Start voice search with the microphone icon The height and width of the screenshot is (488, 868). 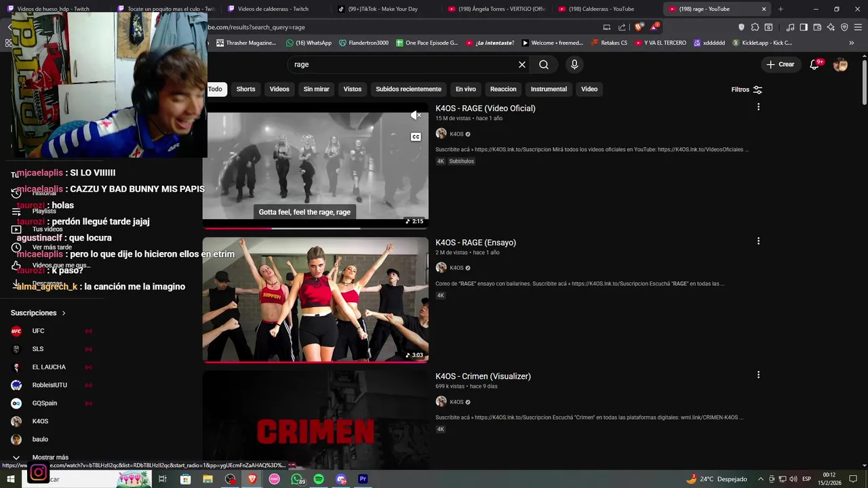[x=574, y=64]
